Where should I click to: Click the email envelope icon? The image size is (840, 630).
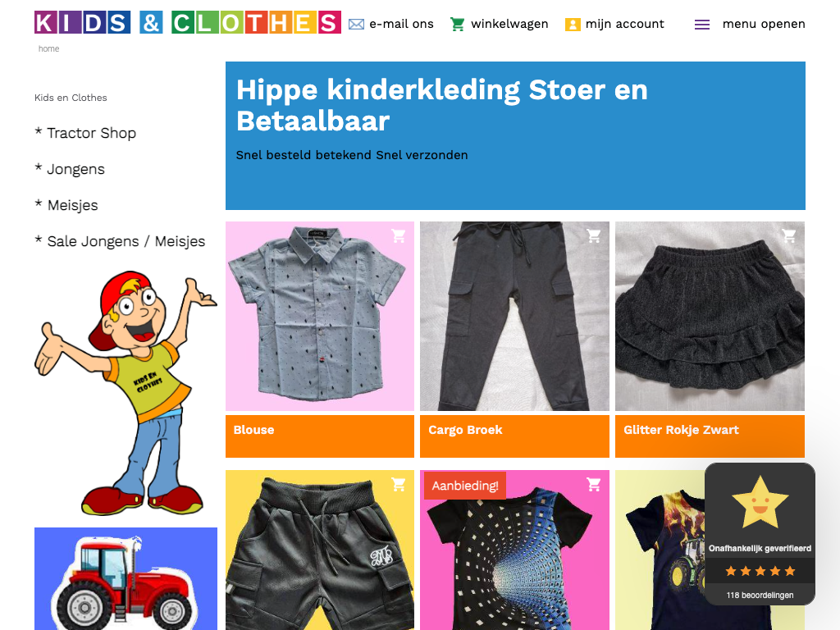[x=356, y=24]
